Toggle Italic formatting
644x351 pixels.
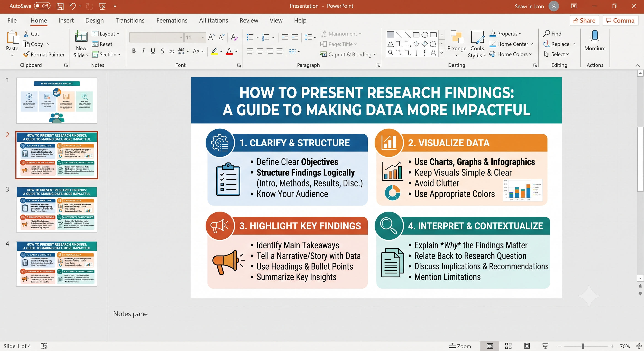pos(143,51)
